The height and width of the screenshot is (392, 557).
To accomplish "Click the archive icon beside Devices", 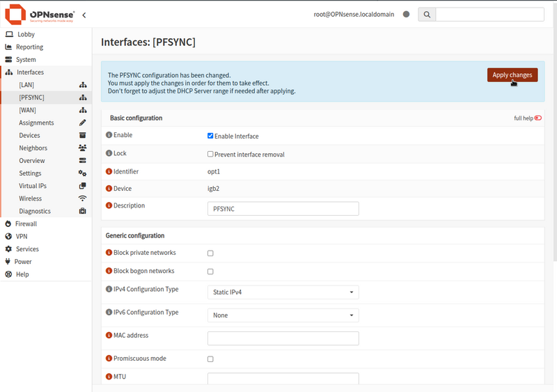I will pos(82,135).
